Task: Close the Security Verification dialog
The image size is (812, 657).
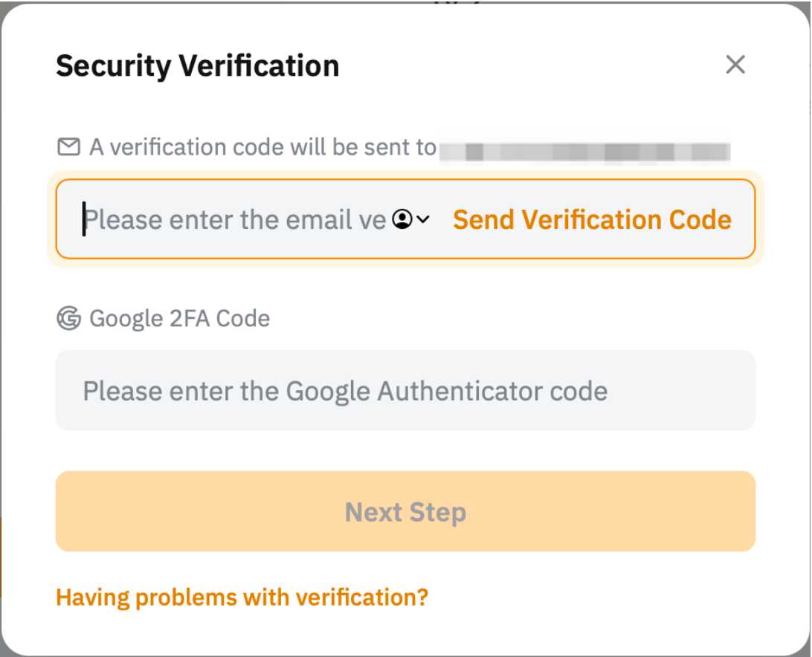Action: point(735,65)
